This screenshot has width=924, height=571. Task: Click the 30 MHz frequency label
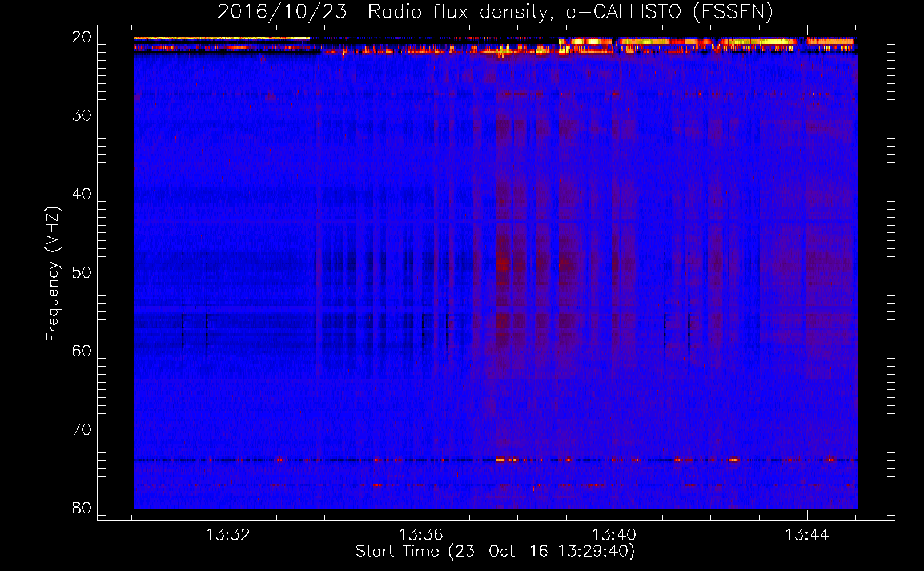click(x=82, y=115)
